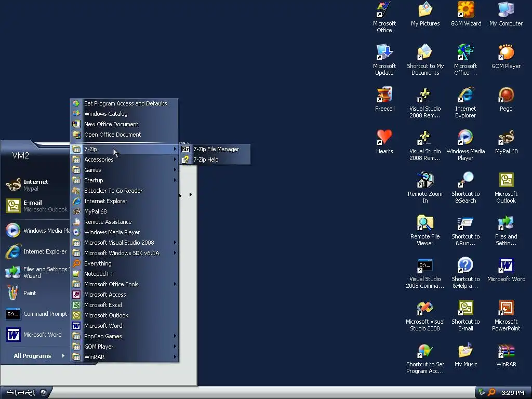Expand Microsoft Visual Studio 2008 submenu
532x399 pixels.
(x=124, y=243)
